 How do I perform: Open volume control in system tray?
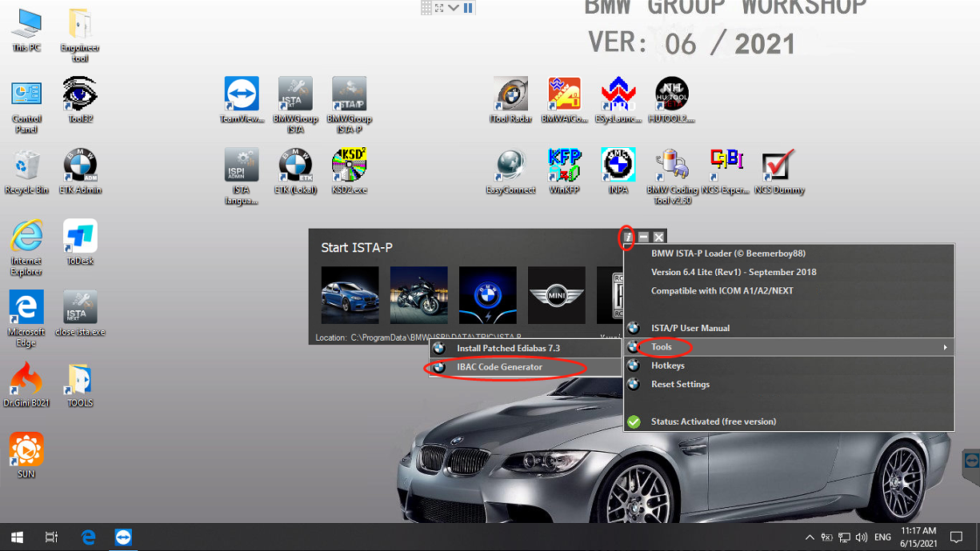(x=862, y=537)
